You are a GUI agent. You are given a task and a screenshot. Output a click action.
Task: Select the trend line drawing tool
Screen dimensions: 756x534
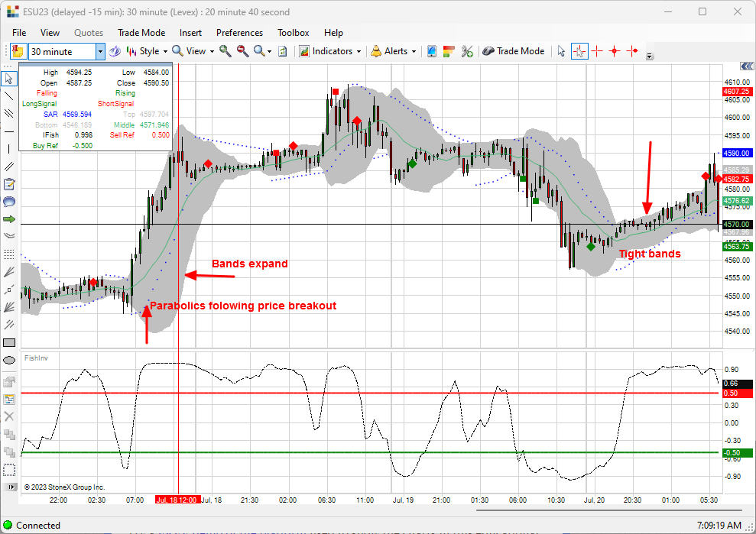[x=9, y=95]
